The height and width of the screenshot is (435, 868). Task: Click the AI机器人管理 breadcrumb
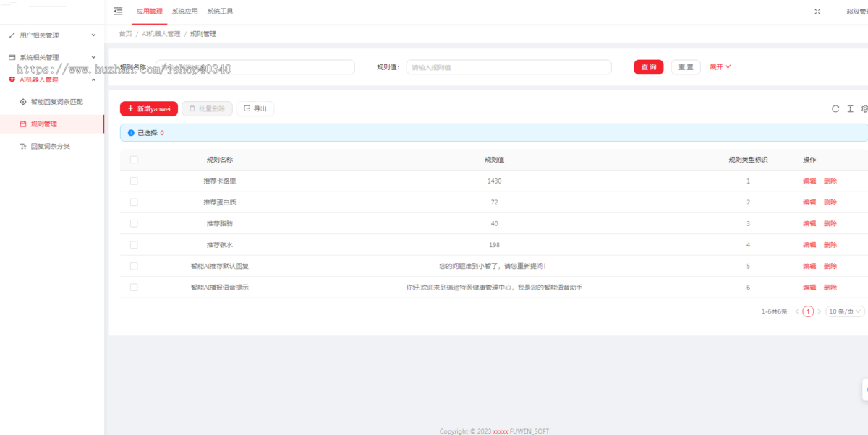coord(161,34)
